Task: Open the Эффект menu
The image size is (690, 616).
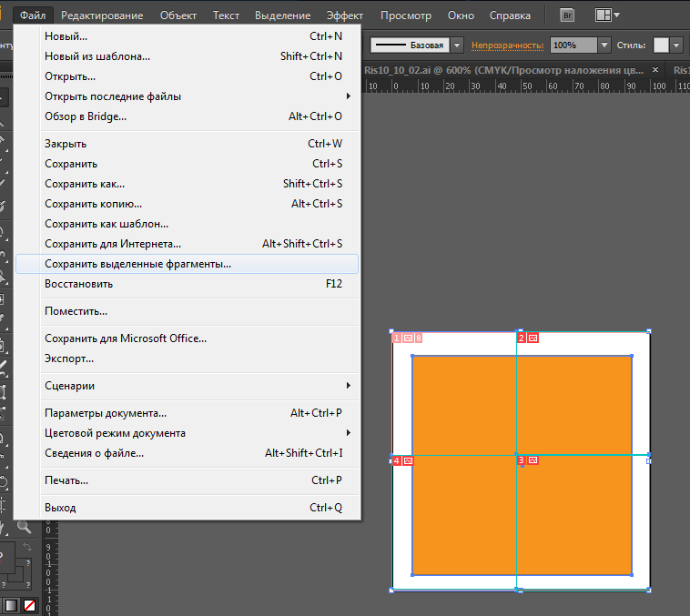Action: [345, 15]
